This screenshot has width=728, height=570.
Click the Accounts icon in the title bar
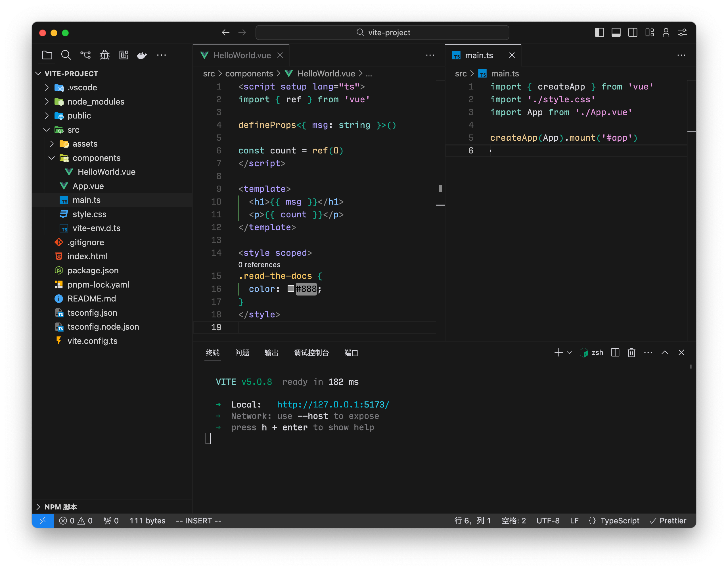pos(666,33)
